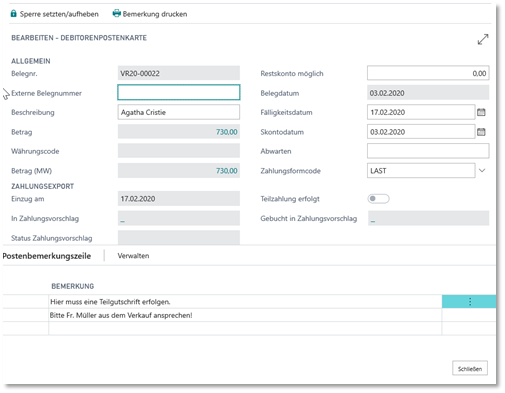Click the Beschreibung field with Agatha Cristie
The width and height of the screenshot is (505, 393).
179,112
